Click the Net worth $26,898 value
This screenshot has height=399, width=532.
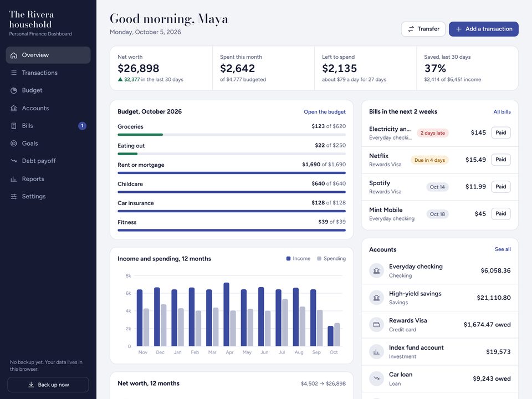pos(139,69)
